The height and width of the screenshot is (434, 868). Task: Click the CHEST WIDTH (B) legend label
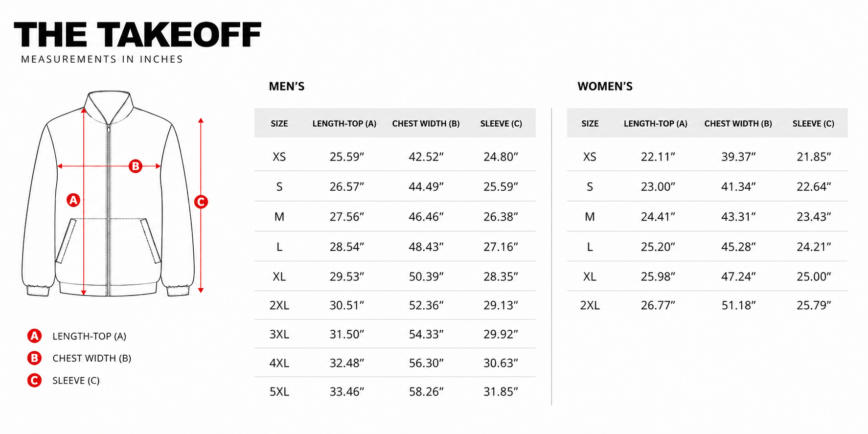pos(92,358)
